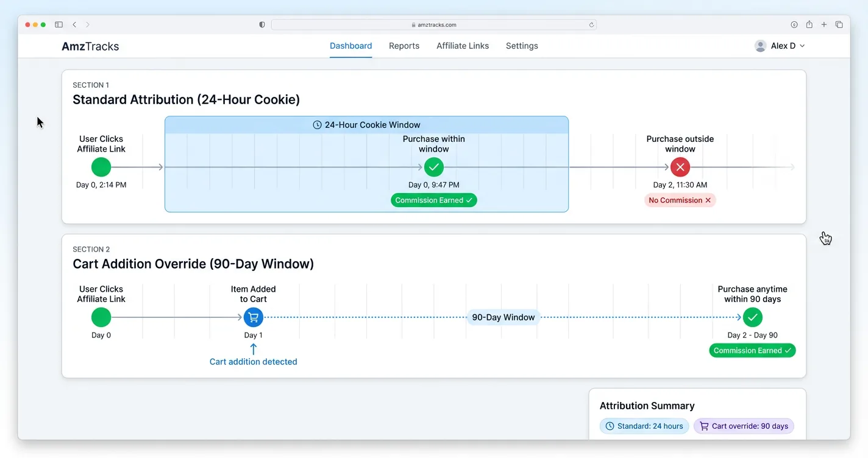Click the browser address bar
The image size is (868, 458).
(x=433, y=24)
